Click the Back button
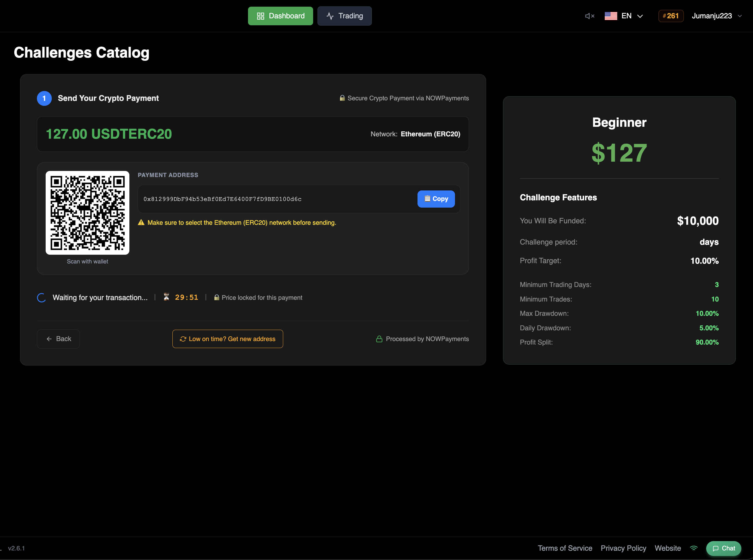The height and width of the screenshot is (560, 753). (58, 339)
